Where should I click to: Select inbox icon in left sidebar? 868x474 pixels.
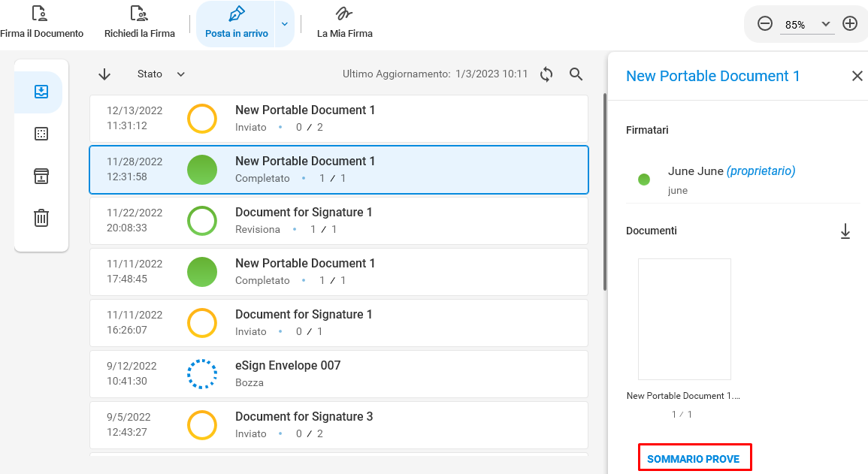[x=41, y=92]
